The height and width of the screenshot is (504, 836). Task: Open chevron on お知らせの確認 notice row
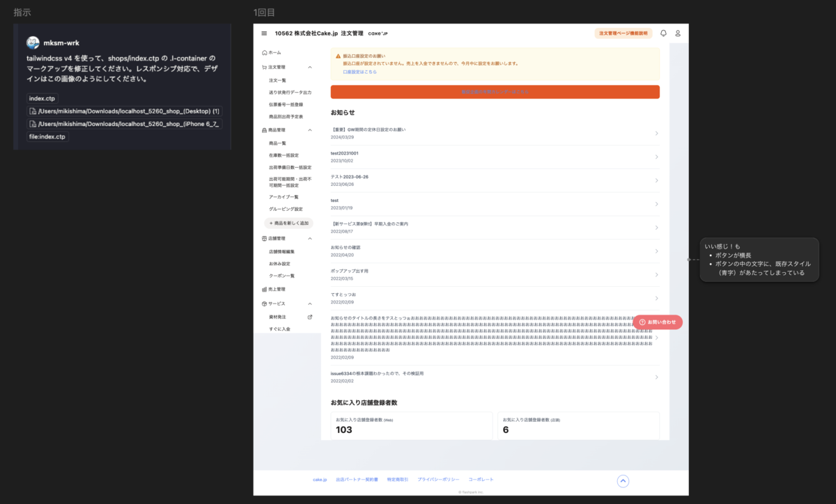[x=656, y=251]
